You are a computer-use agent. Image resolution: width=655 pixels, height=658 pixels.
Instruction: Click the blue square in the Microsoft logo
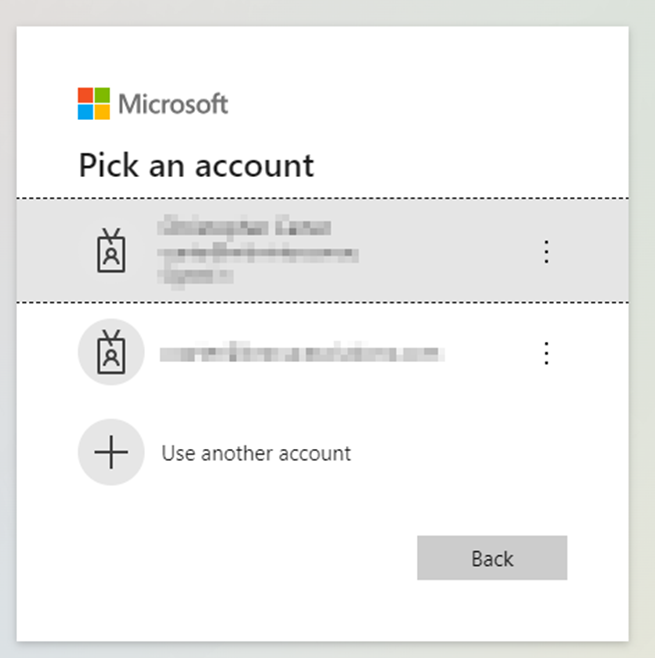click(x=85, y=111)
